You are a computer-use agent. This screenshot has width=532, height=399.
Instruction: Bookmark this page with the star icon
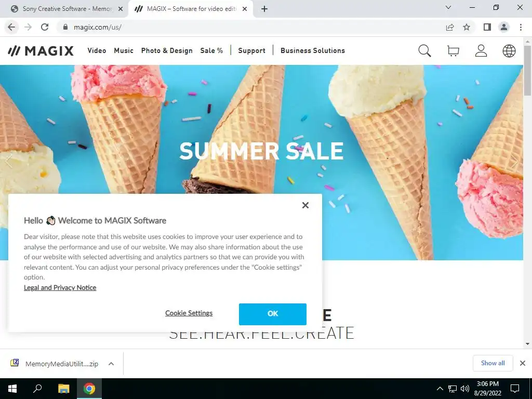(x=467, y=27)
